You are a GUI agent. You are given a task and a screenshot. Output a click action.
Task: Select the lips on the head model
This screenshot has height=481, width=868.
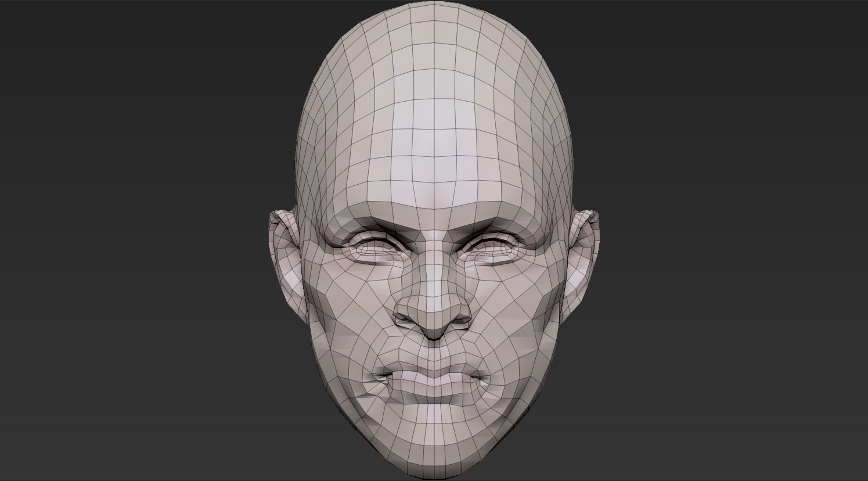(433, 385)
